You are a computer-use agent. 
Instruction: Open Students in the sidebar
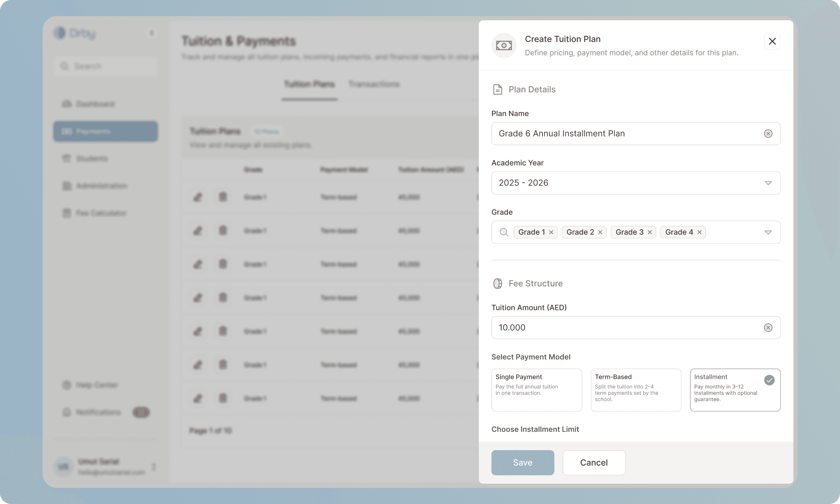point(92,159)
